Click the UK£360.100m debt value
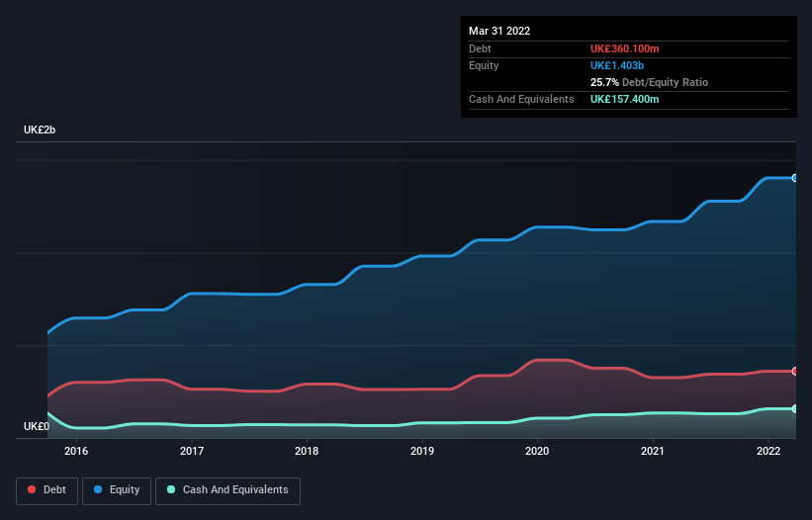Image resolution: width=812 pixels, height=520 pixels. (x=624, y=48)
